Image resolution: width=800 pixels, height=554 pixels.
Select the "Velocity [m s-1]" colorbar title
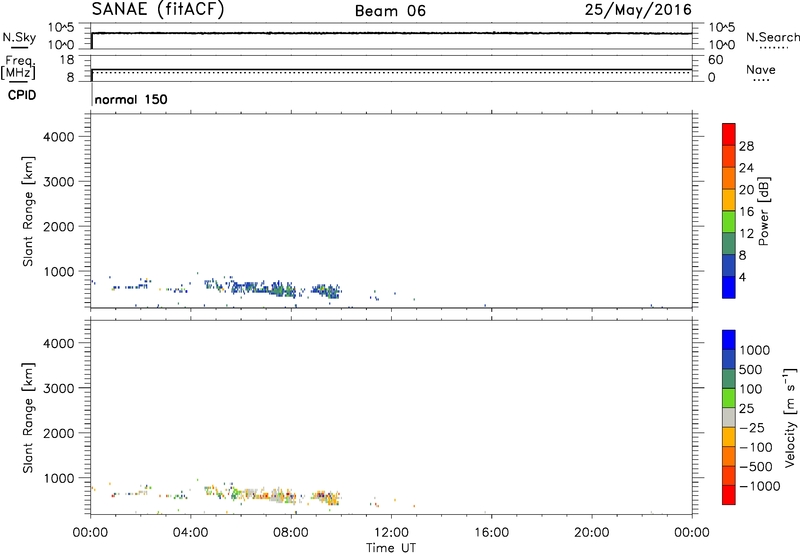790,417
